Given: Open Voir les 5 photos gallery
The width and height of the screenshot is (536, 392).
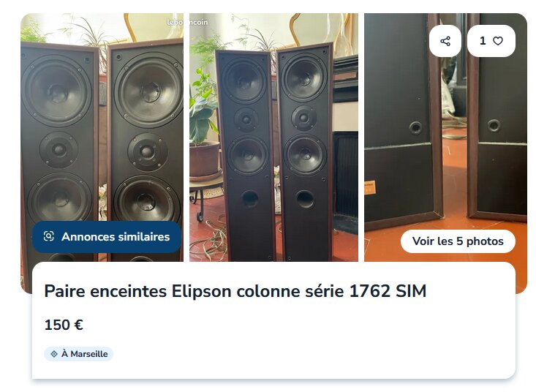Looking at the screenshot, I should pyautogui.click(x=458, y=241).
